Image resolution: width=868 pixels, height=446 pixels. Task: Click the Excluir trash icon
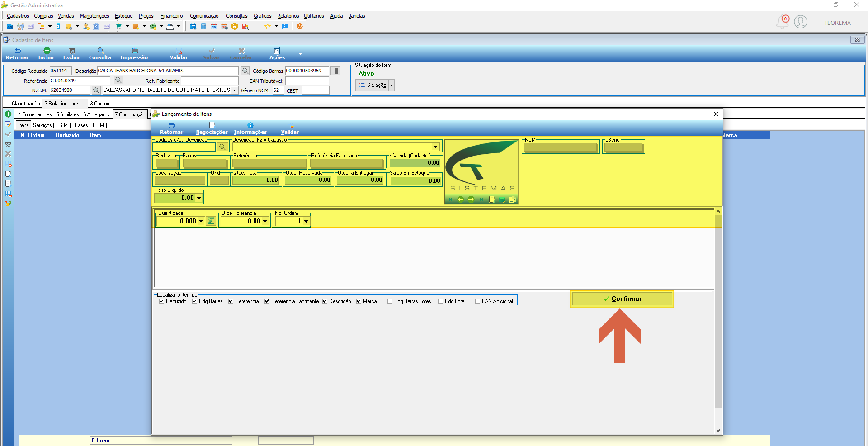coord(72,51)
